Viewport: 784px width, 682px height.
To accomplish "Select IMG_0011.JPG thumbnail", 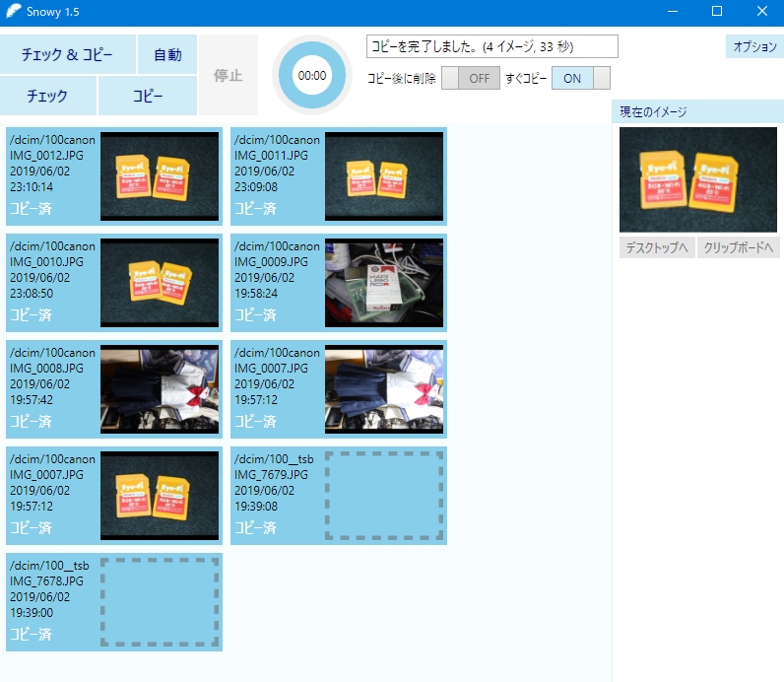I will (x=384, y=175).
